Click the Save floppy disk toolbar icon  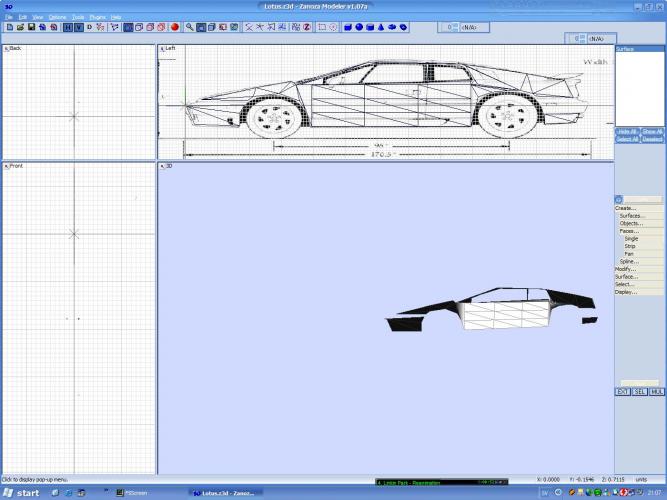click(30, 27)
